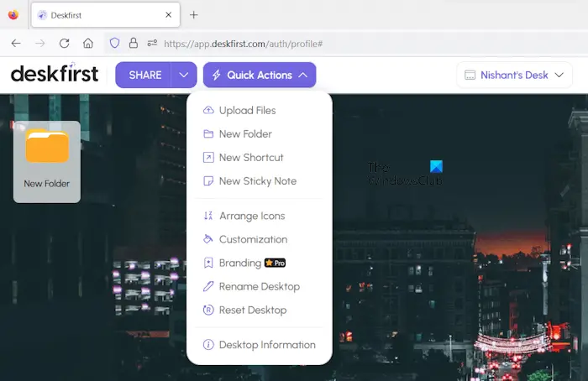Click the Rename Desktop pencil icon
Image resolution: width=588 pixels, height=381 pixels.
pyautogui.click(x=208, y=286)
